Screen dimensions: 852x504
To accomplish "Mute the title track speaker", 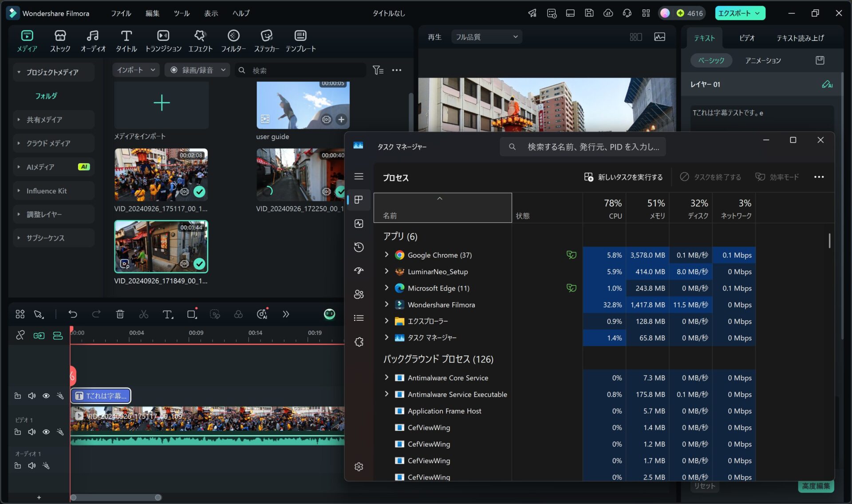I will point(32,396).
